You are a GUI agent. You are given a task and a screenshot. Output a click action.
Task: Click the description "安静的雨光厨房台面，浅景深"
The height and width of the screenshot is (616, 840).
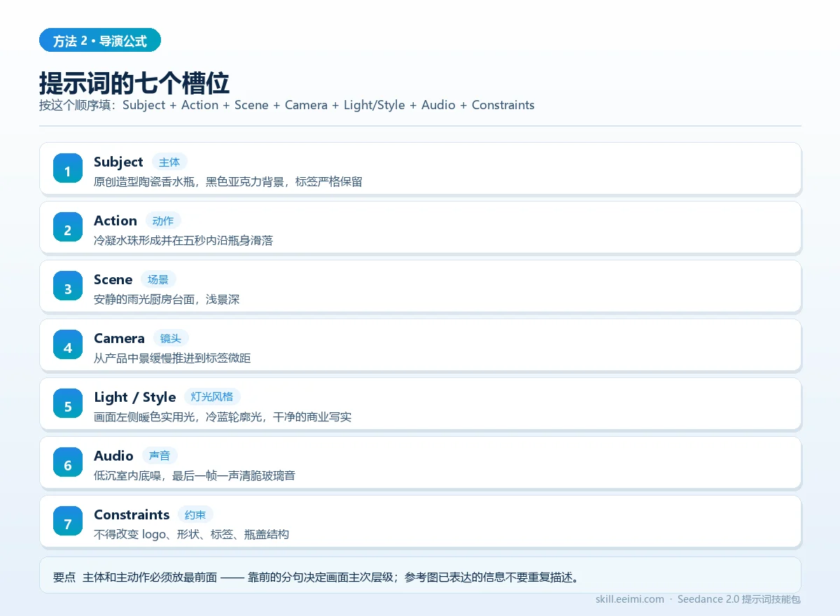click(x=167, y=300)
